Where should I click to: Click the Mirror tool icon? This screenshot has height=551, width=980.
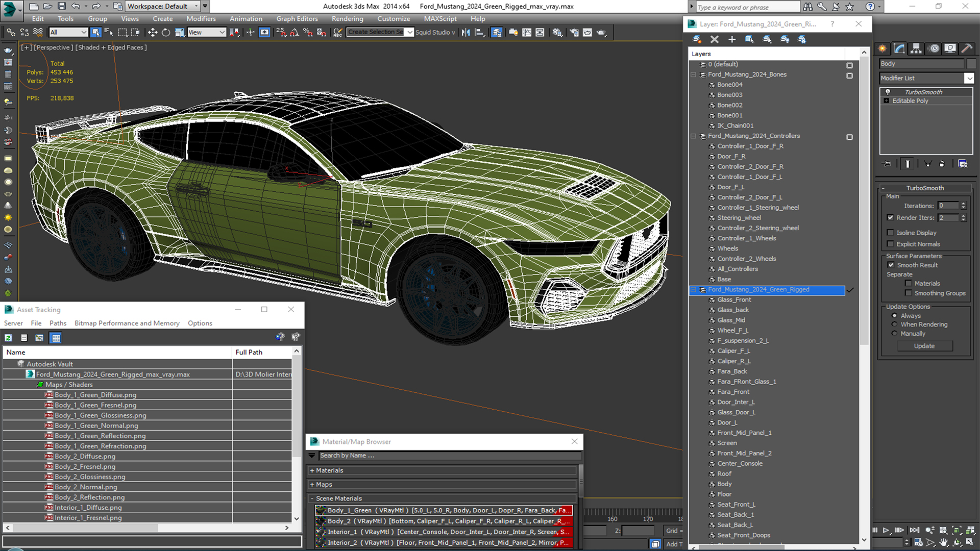point(465,32)
